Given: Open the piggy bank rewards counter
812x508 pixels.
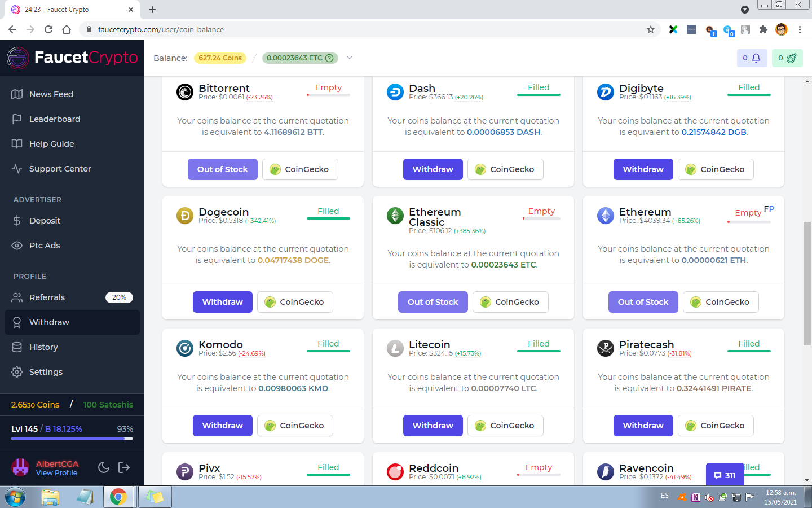Looking at the screenshot, I should point(787,58).
